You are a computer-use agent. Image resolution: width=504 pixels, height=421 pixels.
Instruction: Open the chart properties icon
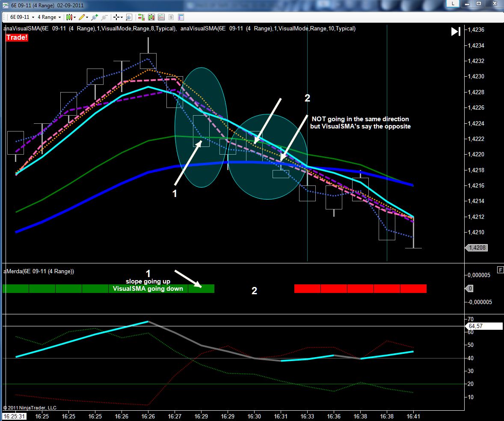[x=181, y=17]
